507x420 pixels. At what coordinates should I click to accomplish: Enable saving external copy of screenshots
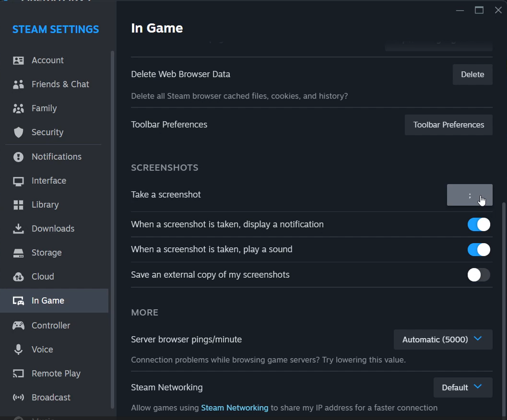(479, 275)
